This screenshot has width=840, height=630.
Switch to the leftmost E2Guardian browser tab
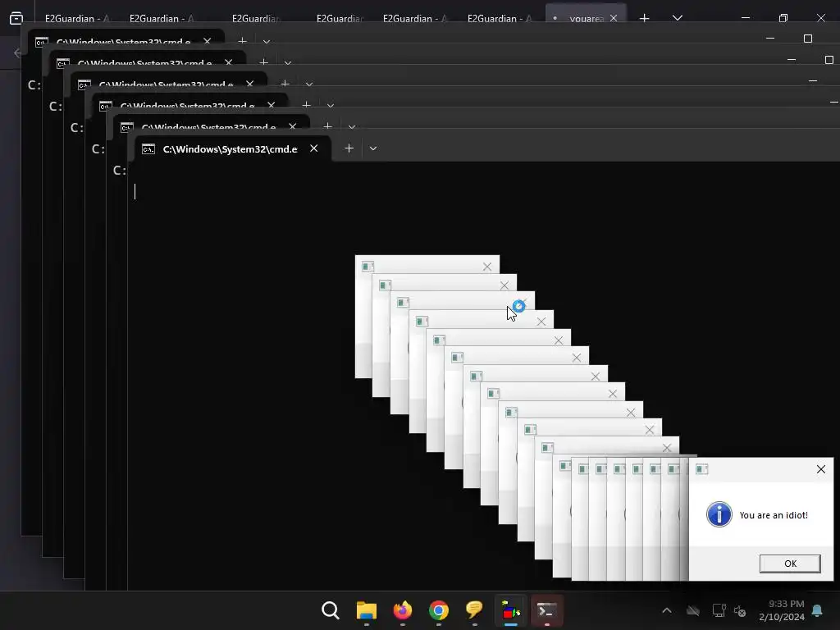(x=76, y=18)
